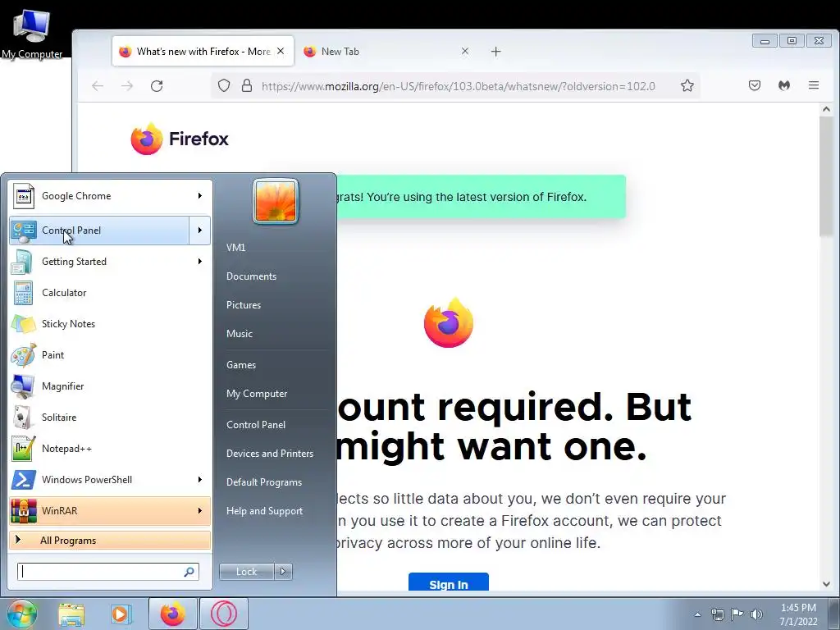Screen dimensions: 840x630
Task: Open Help and Support
Action: pyautogui.click(x=264, y=511)
